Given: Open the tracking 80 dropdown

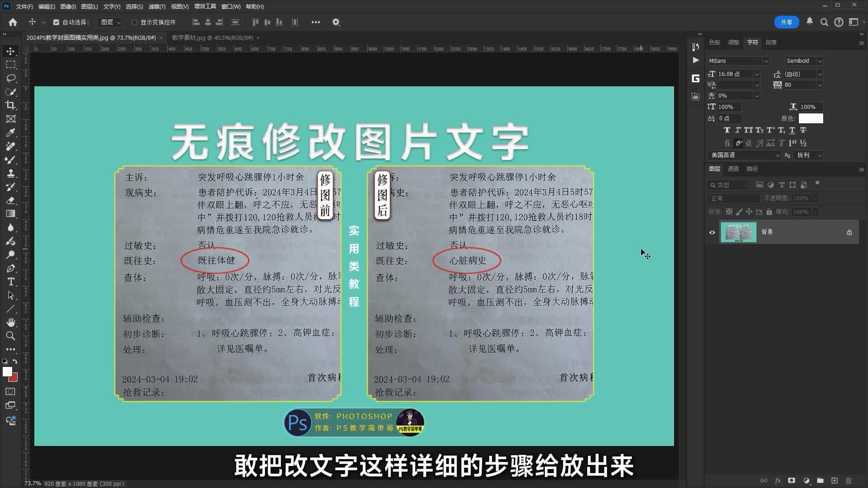Looking at the screenshot, I should click(820, 85).
